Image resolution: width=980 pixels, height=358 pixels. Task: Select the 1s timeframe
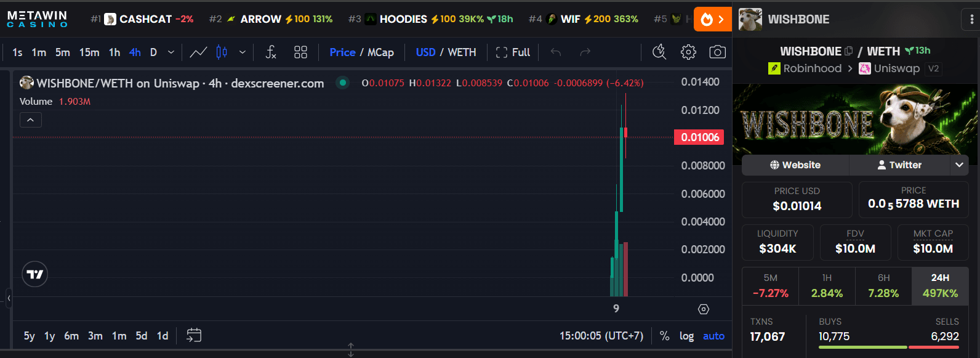(17, 52)
